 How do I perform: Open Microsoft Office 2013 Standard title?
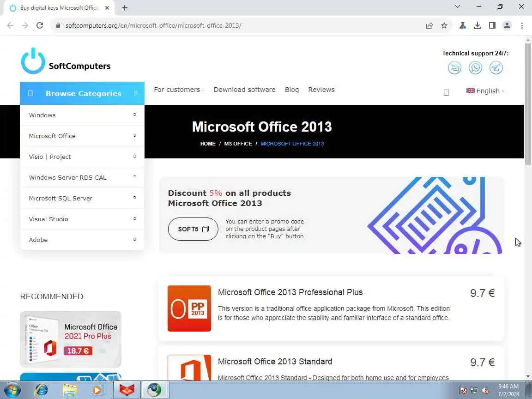(x=275, y=361)
